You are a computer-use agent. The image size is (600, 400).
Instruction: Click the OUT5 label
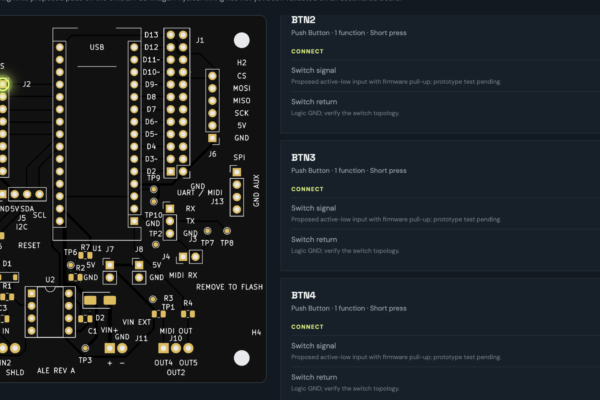[188, 362]
